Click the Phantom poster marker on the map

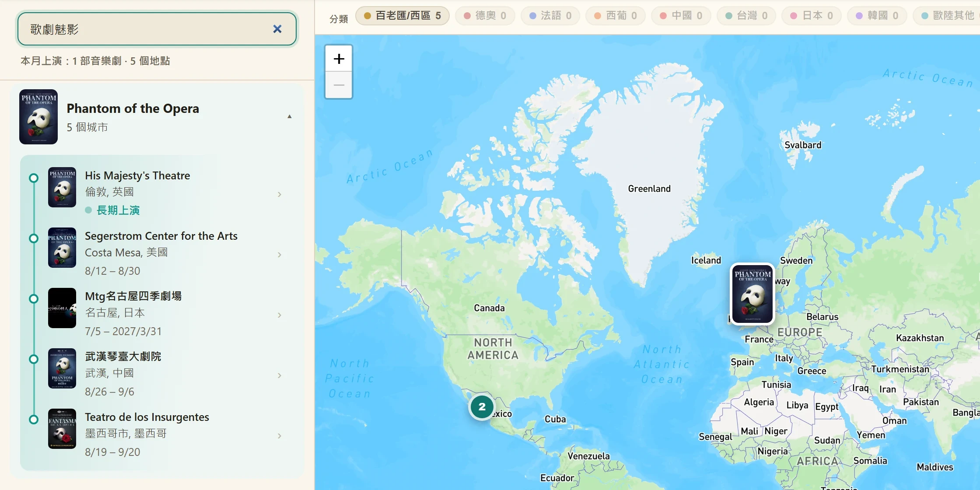click(x=752, y=294)
